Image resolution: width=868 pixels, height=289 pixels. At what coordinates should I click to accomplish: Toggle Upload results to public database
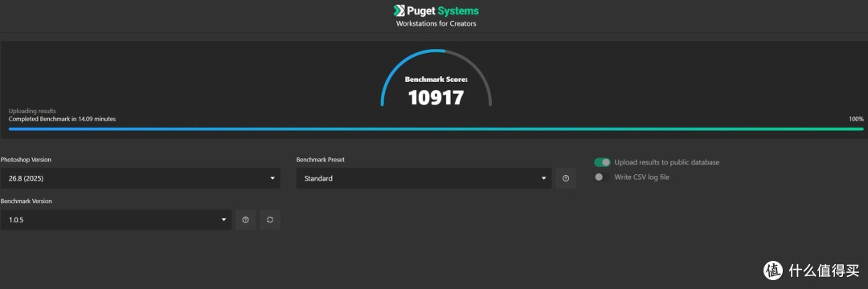[602, 162]
